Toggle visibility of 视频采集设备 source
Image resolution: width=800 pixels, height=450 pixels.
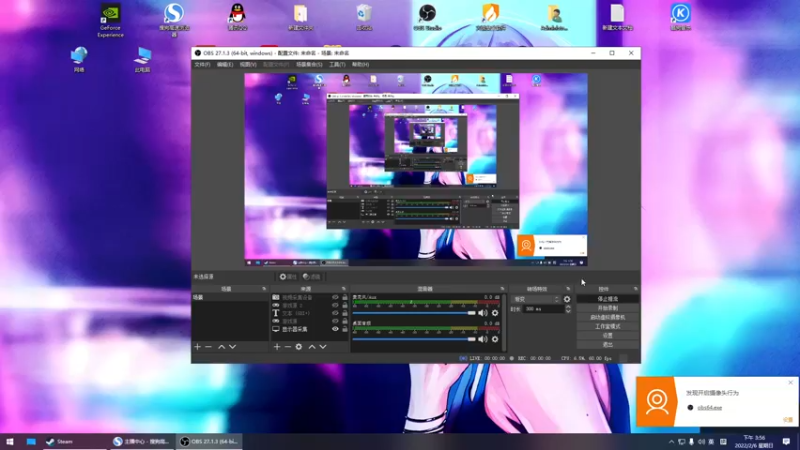[335, 297]
